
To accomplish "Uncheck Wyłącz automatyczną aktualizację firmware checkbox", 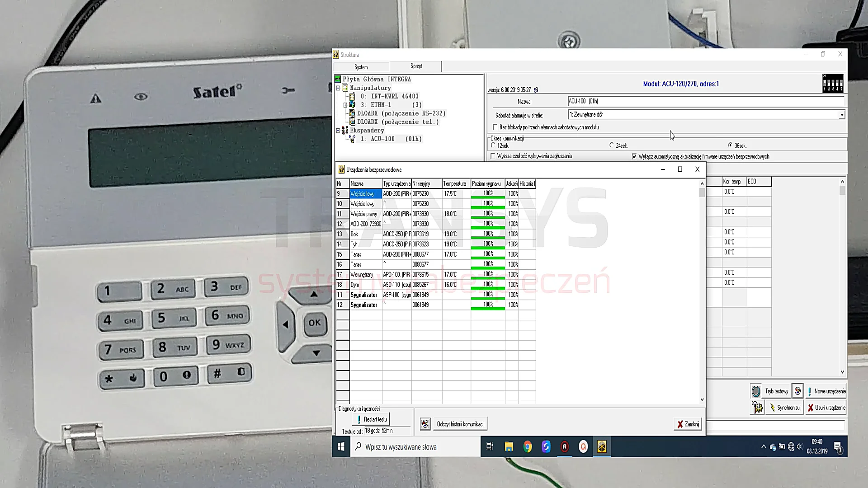I will pos(634,157).
